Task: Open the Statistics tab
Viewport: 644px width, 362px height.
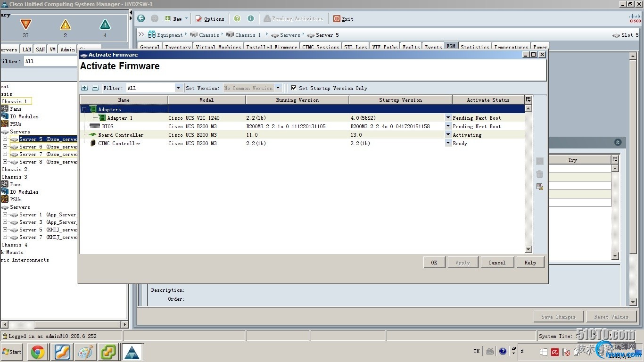Action: [475, 47]
